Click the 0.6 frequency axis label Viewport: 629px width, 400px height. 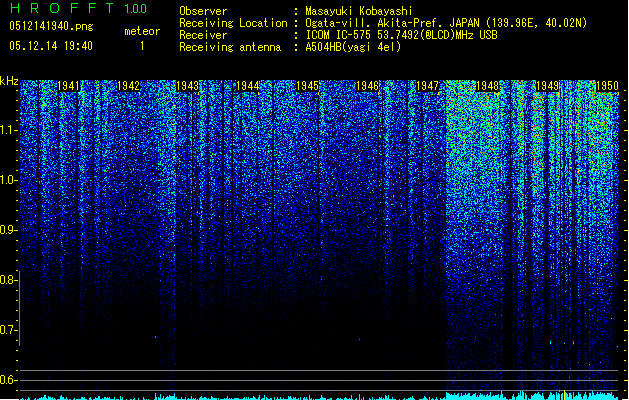8,380
